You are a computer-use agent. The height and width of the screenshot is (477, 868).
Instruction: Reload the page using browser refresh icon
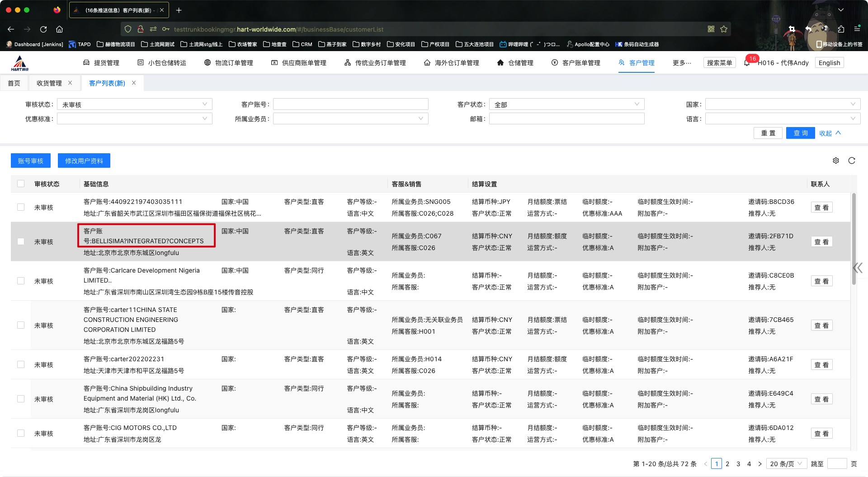tap(43, 29)
